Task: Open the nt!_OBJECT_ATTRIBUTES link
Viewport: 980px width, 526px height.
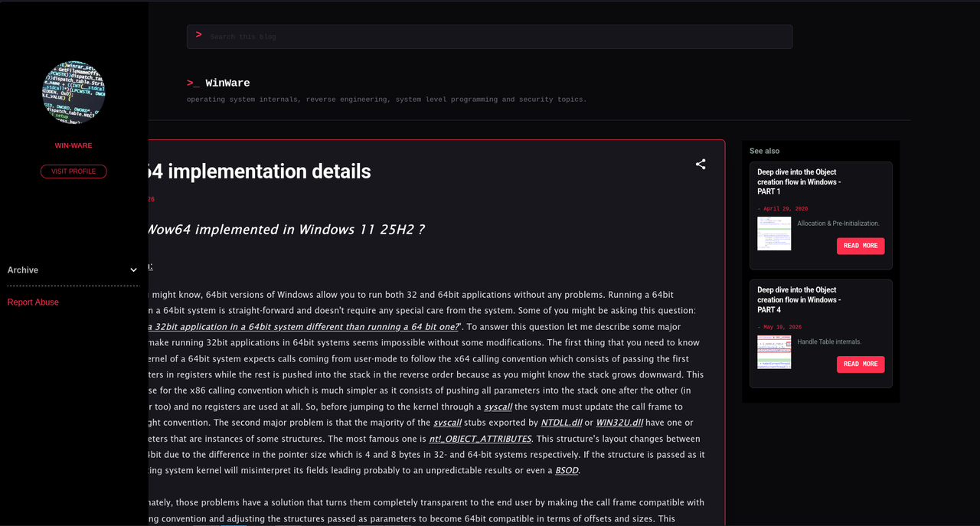Action: click(x=480, y=439)
